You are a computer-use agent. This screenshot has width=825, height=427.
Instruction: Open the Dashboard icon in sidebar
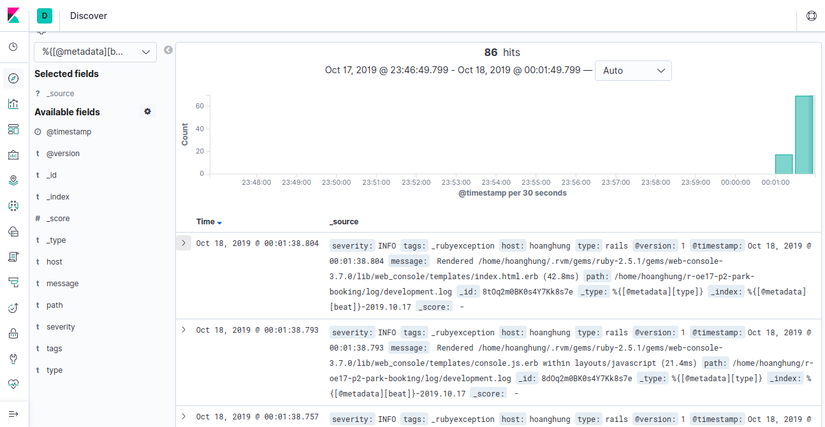click(x=14, y=129)
